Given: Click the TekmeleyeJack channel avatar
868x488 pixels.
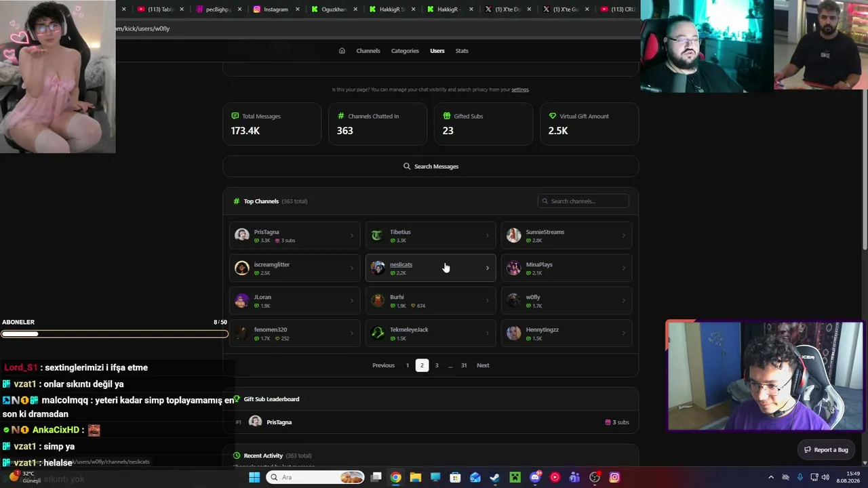Looking at the screenshot, I should [378, 333].
